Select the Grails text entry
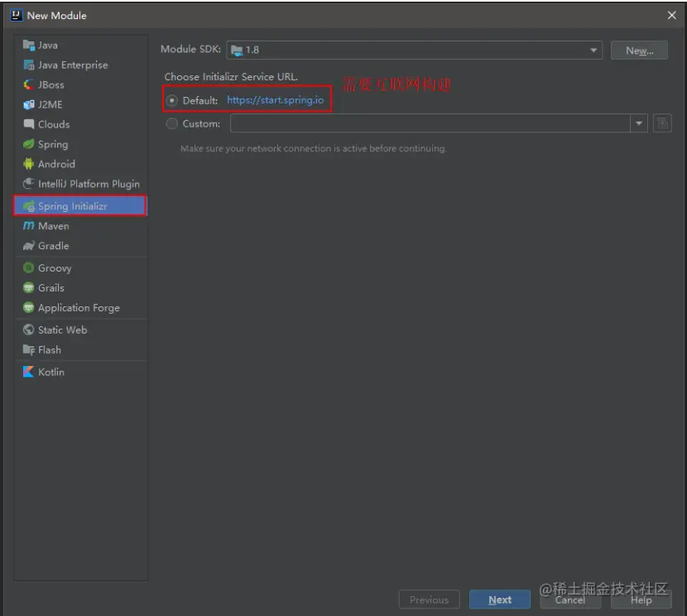Image resolution: width=687 pixels, height=616 pixels. tap(50, 288)
